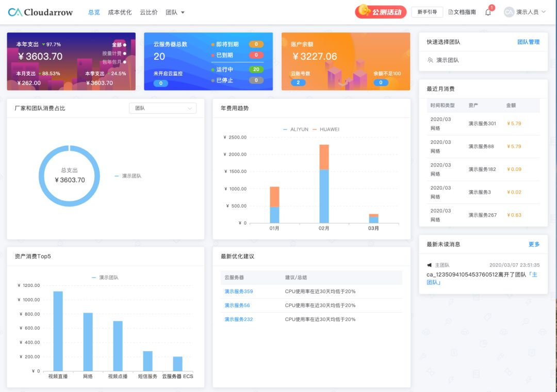Click the 新手引导 button
The width and height of the screenshot is (557, 392).
pyautogui.click(x=427, y=12)
